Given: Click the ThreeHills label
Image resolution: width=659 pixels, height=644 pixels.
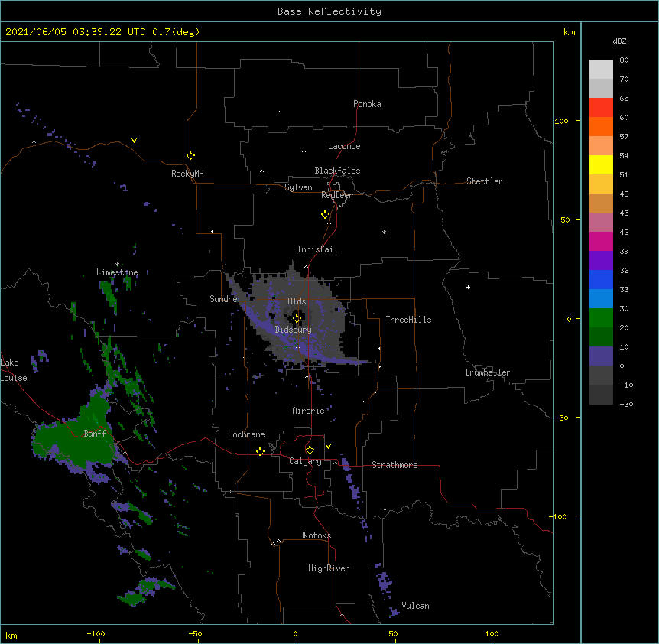Looking at the screenshot, I should [408, 320].
